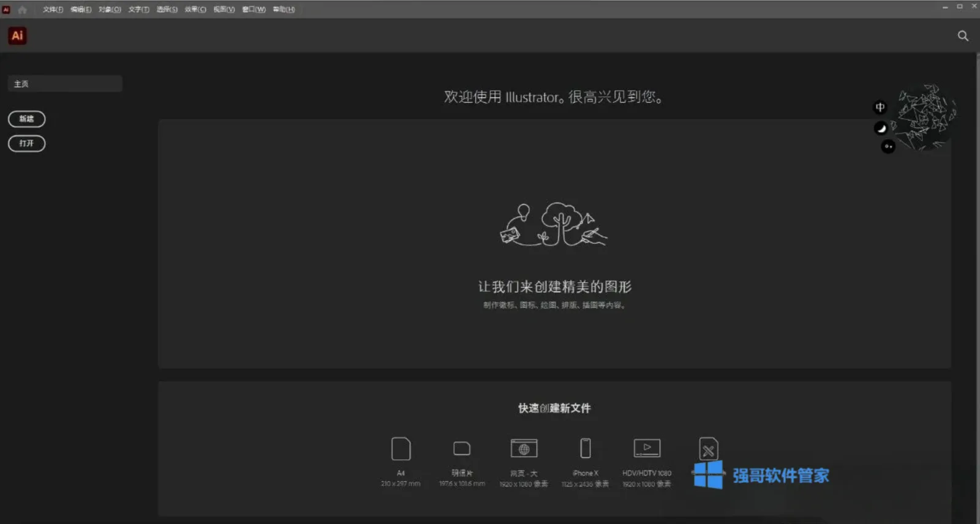980x524 pixels.
Task: Open the 视图(V) menu
Action: tap(224, 10)
